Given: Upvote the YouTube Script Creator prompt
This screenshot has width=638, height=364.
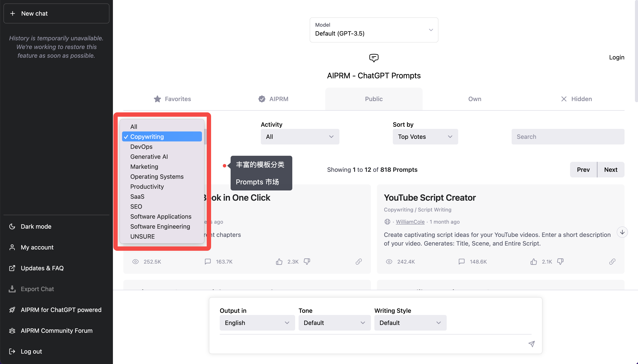Looking at the screenshot, I should click(534, 262).
